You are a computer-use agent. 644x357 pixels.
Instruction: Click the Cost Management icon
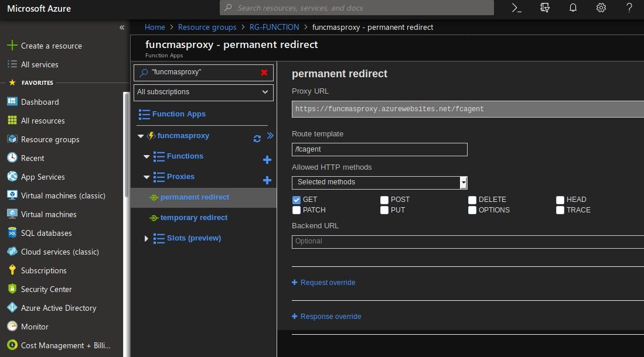[x=12, y=345]
